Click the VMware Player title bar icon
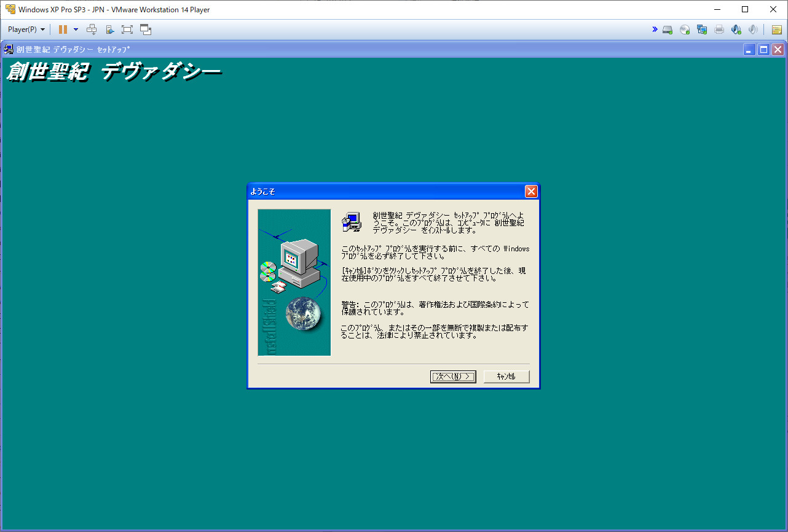The height and width of the screenshot is (532, 788). pos(10,9)
